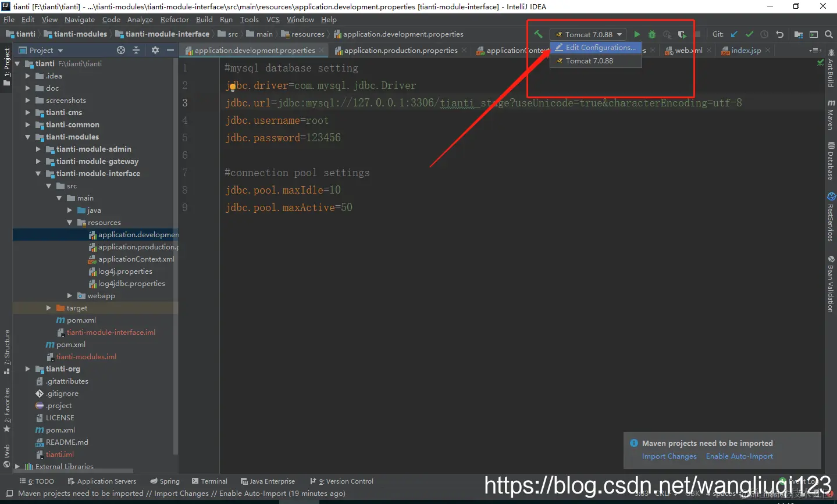
Task: Open Project Structure icon in toolbar
Action: tap(798, 34)
